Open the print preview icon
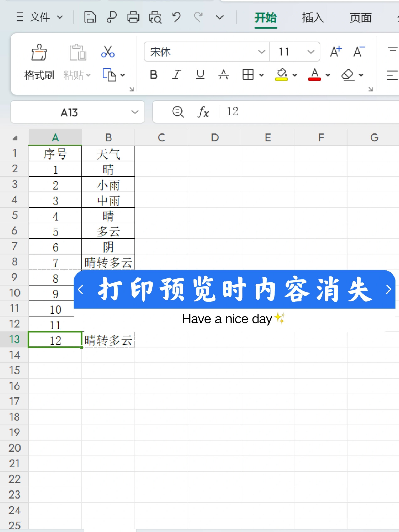399x532 pixels. [x=155, y=17]
